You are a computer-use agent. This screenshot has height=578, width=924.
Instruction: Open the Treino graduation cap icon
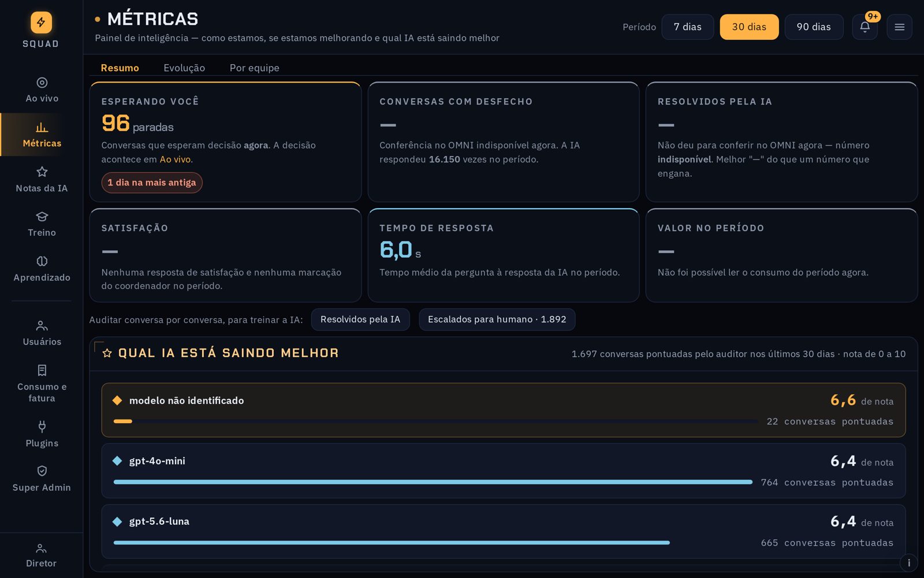(42, 217)
